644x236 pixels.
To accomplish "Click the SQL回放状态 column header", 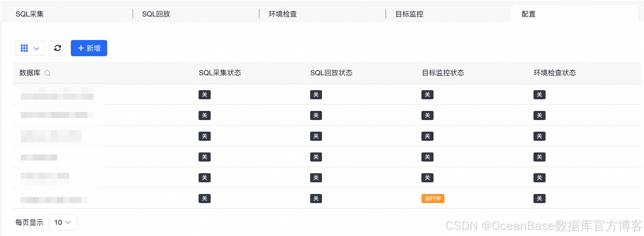I will tap(331, 73).
